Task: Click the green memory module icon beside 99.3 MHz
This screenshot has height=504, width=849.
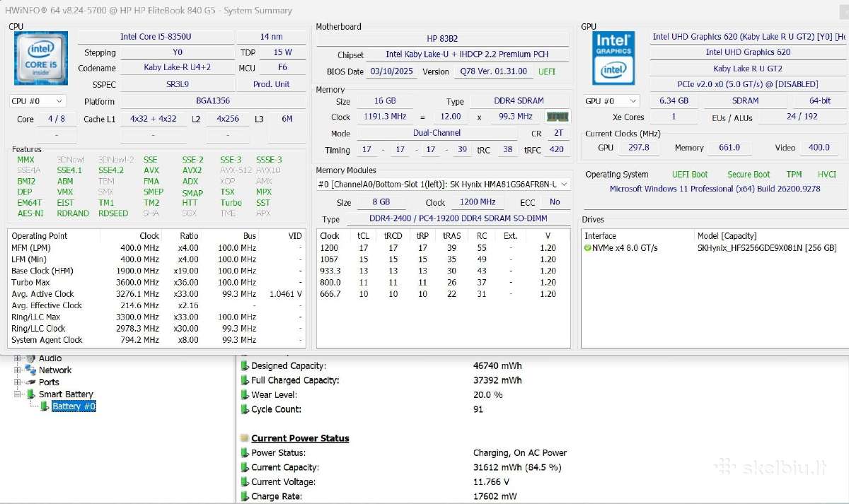Action: coord(558,117)
